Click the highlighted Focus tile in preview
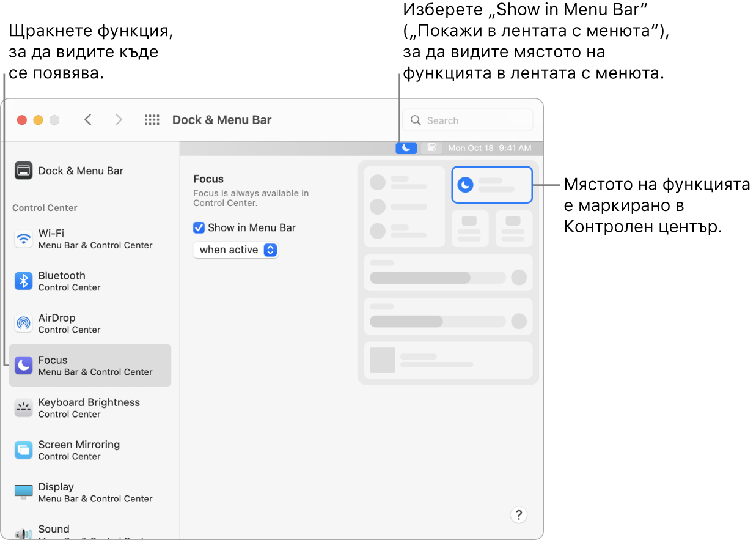Image resolution: width=756 pixels, height=540 pixels. [492, 184]
